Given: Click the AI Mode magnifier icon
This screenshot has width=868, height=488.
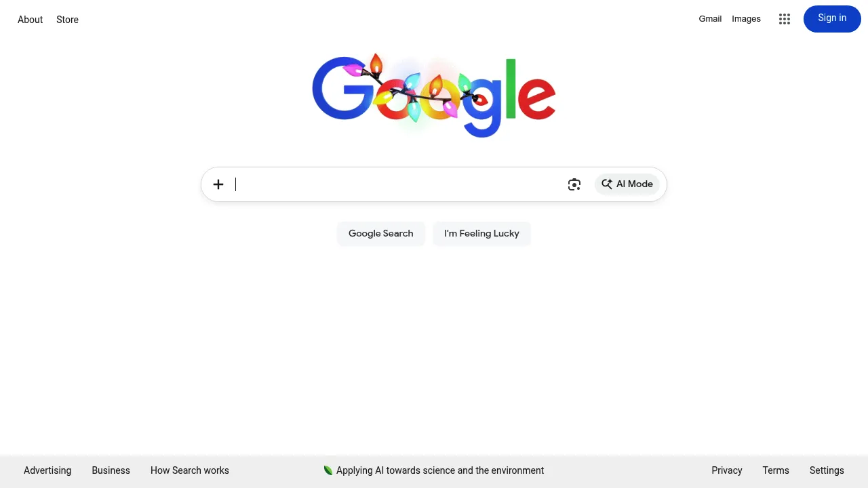Looking at the screenshot, I should pos(607,184).
